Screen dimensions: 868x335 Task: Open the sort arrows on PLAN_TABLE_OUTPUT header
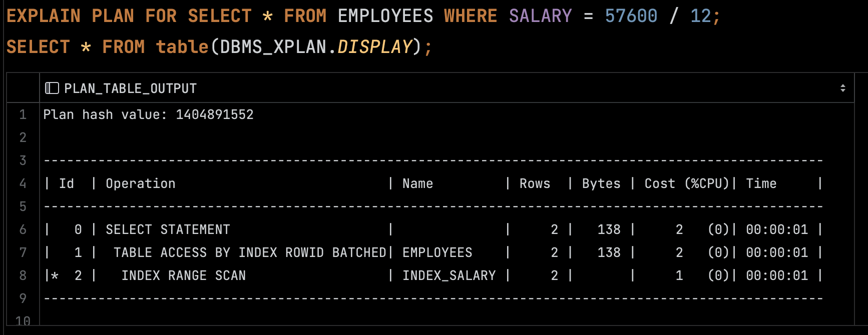(843, 88)
